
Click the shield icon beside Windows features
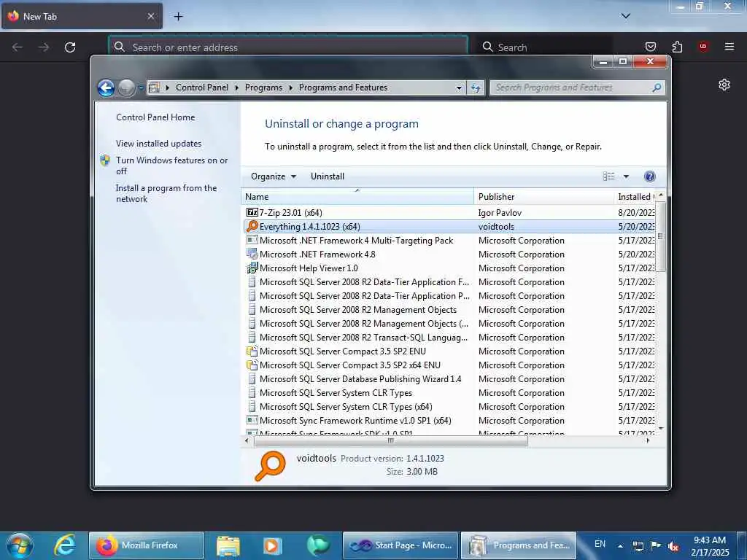tap(105, 160)
